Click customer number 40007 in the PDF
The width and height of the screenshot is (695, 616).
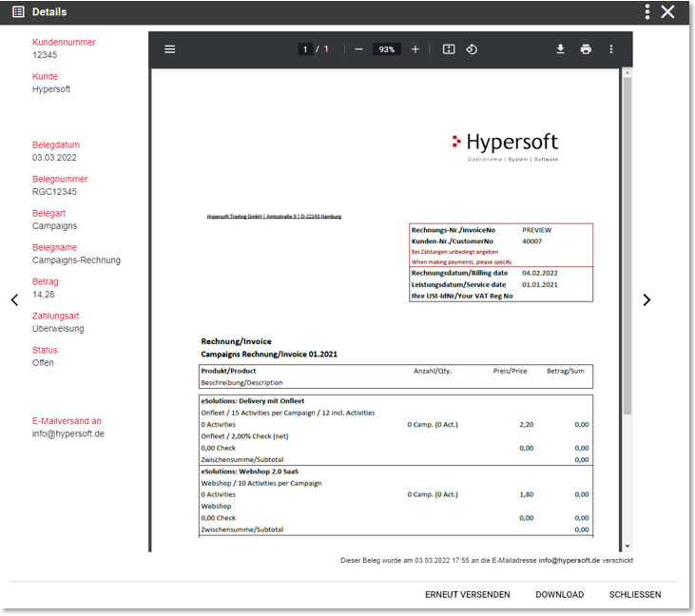531,241
